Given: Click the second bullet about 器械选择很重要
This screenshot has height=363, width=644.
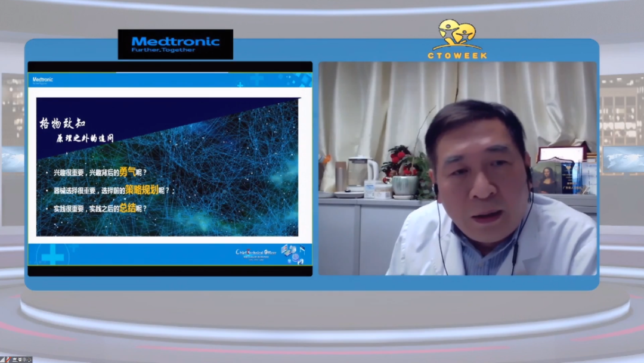Looking at the screenshot, I should (x=104, y=190).
